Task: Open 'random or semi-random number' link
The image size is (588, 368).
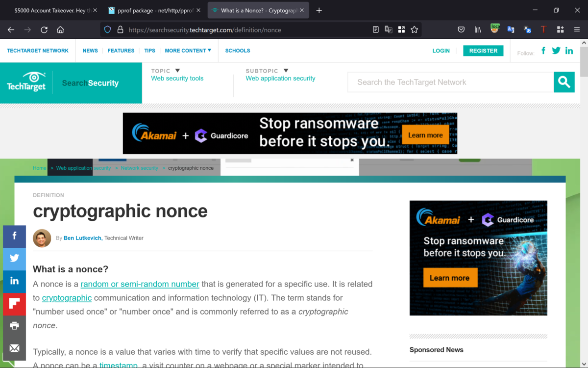Action: click(x=140, y=284)
